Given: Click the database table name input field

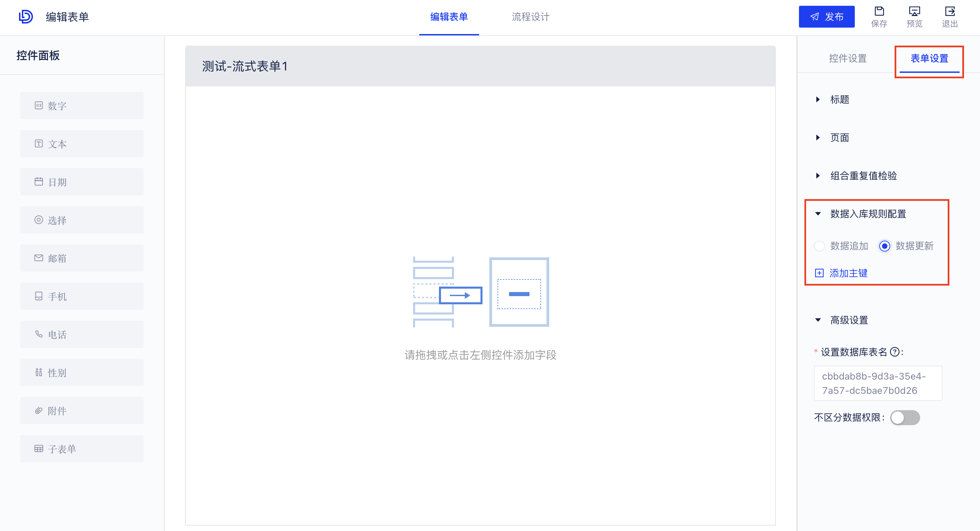Looking at the screenshot, I should click(878, 383).
